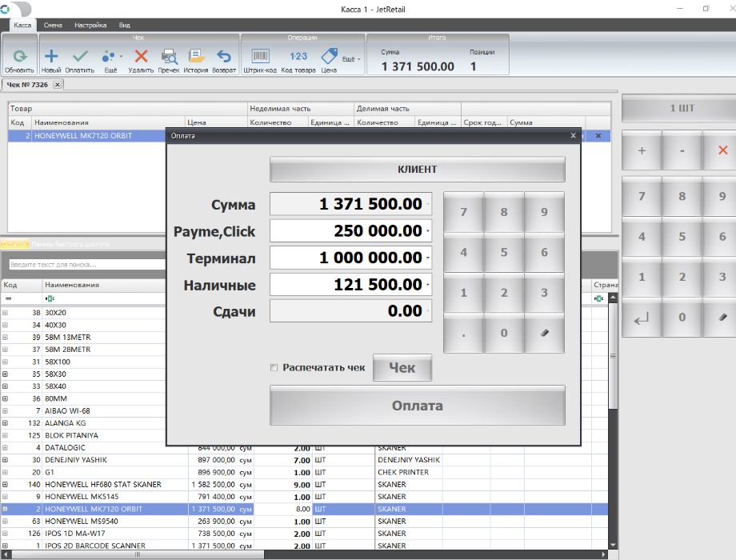Viewport: 736px width, 560px height.
Task: Select the BLOK PITANIYA product row
Action: (83, 435)
